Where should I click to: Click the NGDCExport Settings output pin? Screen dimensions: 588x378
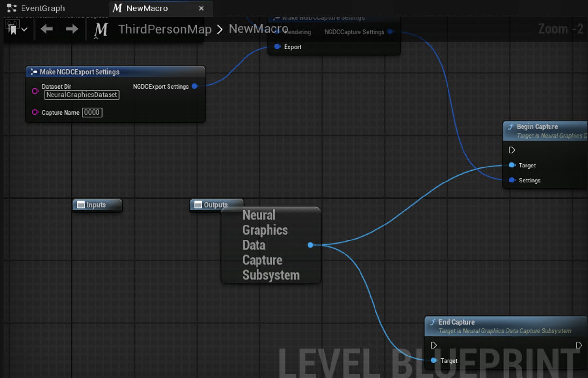coord(195,86)
